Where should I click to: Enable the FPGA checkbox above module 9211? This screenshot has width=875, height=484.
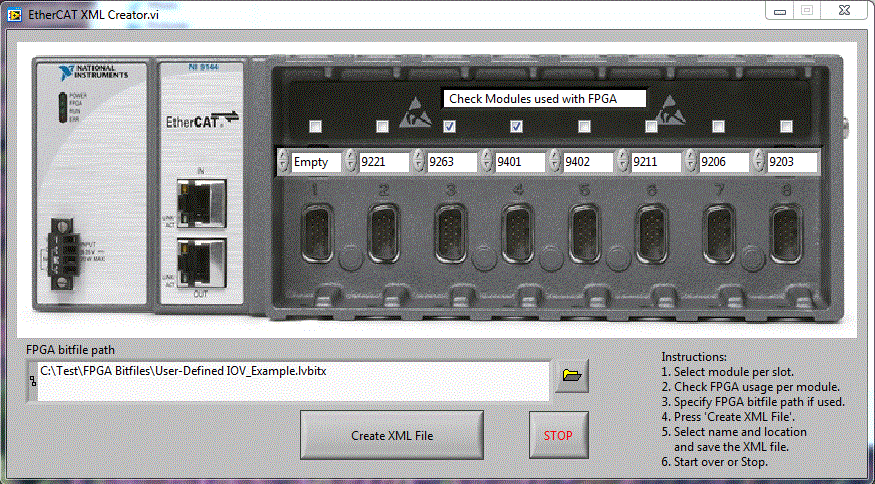click(x=651, y=127)
